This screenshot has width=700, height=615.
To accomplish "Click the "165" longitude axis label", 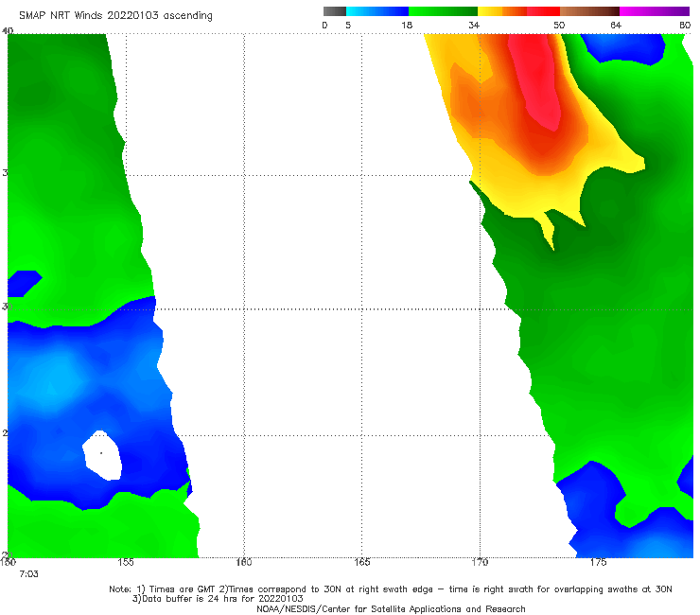I will click(361, 562).
